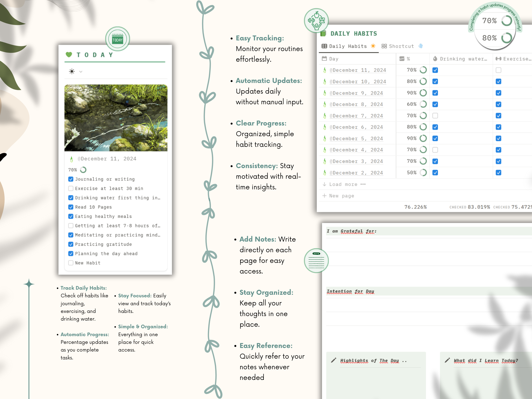Check Exercise at least 30 min habit
The image size is (532, 399).
(71, 188)
